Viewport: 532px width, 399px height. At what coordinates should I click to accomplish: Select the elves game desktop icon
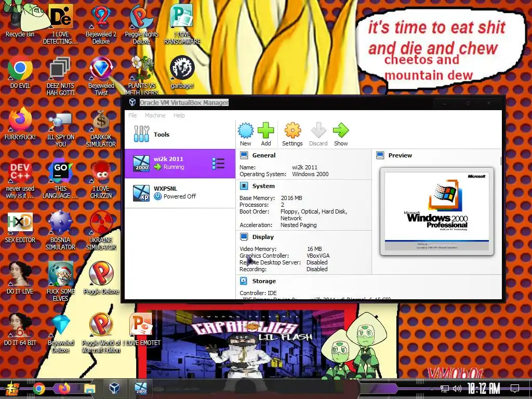tap(60, 281)
